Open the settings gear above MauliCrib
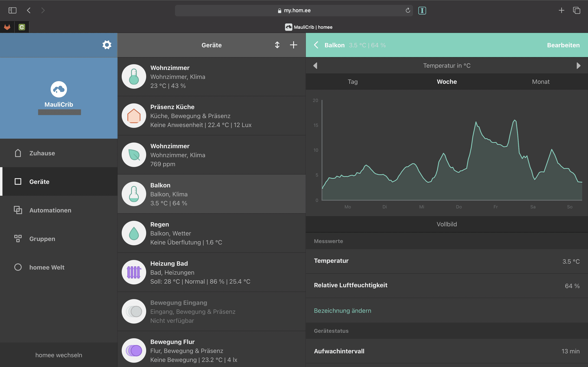Viewport: 588px width, 367px height. (107, 45)
